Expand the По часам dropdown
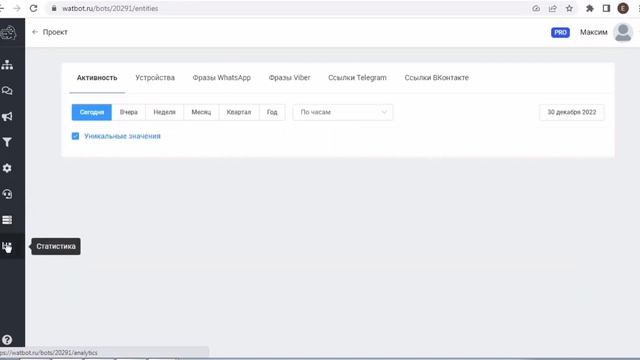The height and width of the screenshot is (360, 640). (x=342, y=112)
